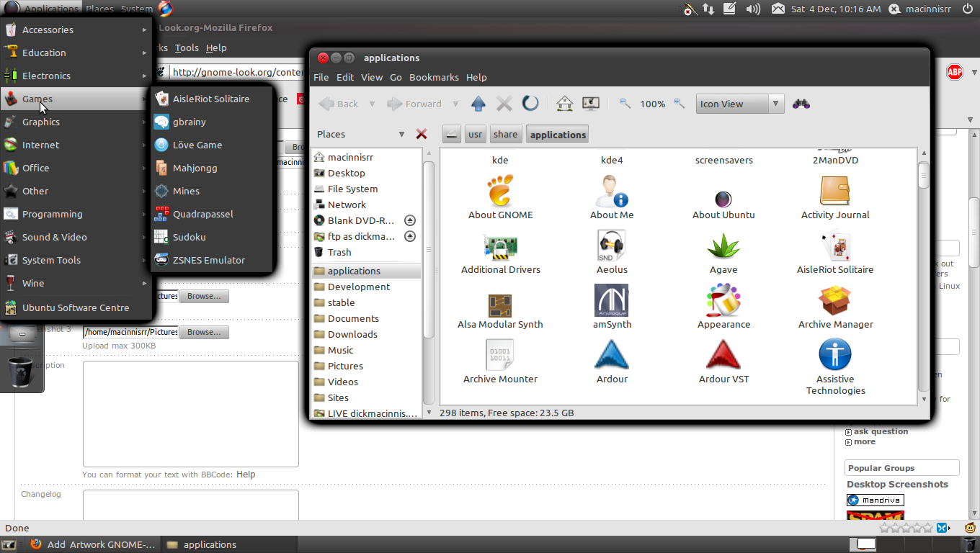Screen dimensions: 980x553
Task: Open the Computer toolbar icon
Action: coord(591,104)
